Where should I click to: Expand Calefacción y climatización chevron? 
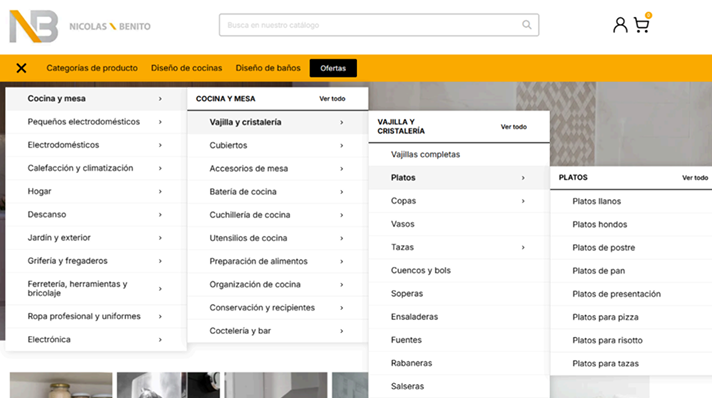tap(160, 168)
